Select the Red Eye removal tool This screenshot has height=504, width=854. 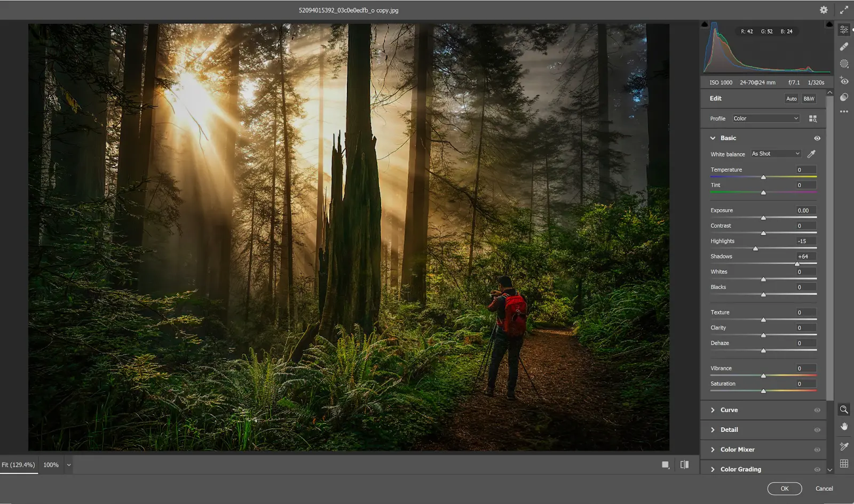point(844,81)
